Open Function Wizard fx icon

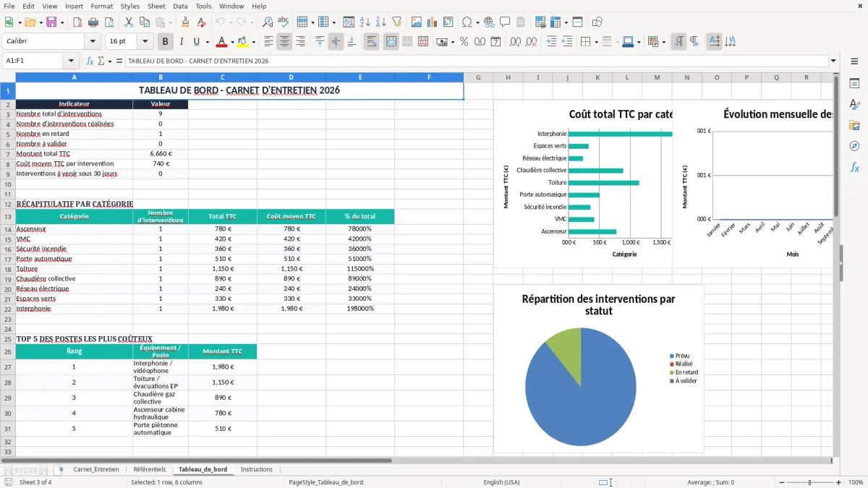pos(90,61)
